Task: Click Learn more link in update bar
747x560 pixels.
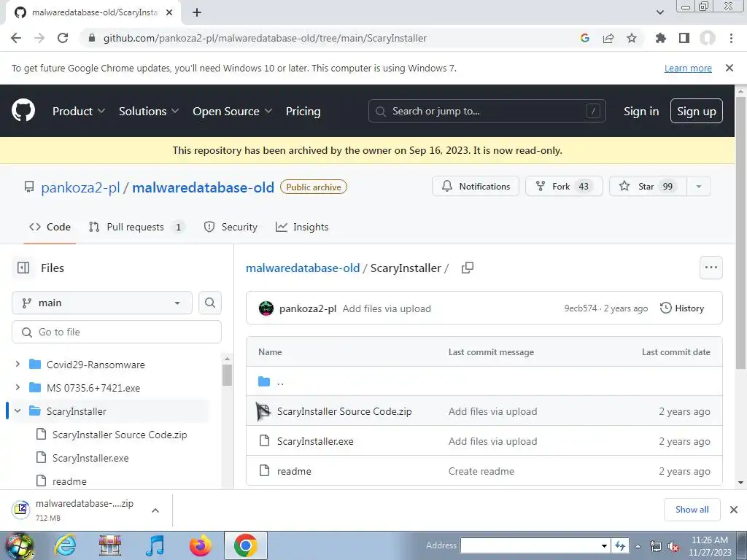Action: (688, 68)
